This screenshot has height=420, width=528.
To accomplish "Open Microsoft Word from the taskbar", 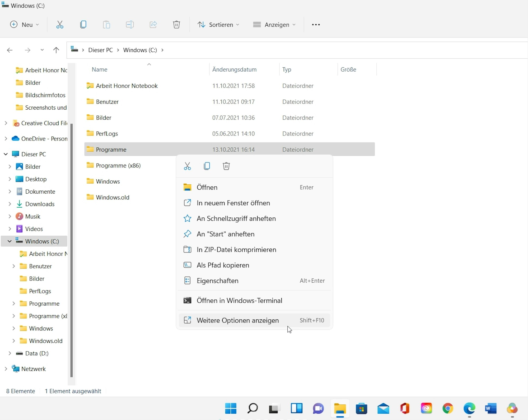I will 490,409.
